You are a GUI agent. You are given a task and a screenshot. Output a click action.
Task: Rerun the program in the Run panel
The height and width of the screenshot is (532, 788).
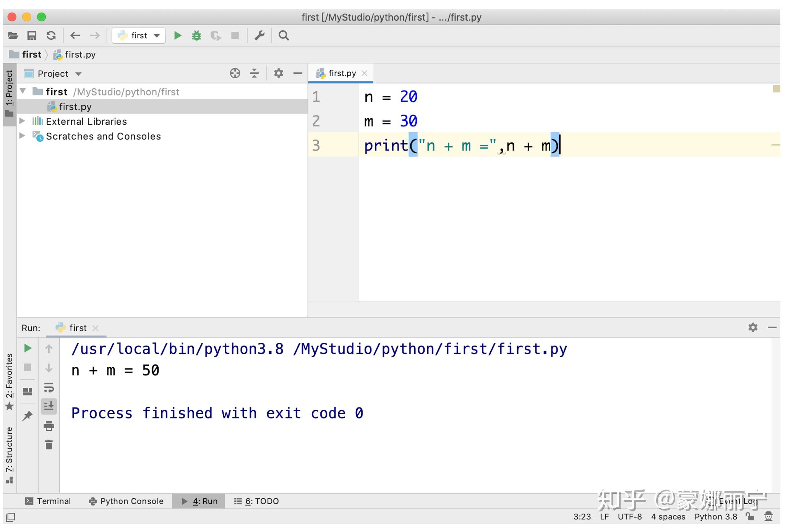tap(27, 348)
